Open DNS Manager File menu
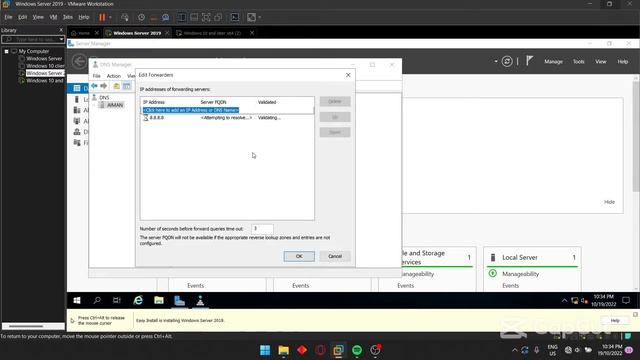The width and height of the screenshot is (640, 360). point(96,76)
